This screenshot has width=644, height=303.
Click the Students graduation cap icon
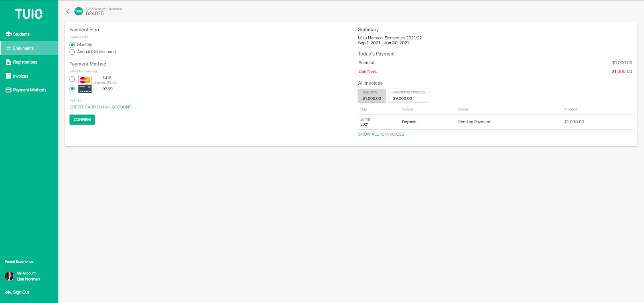tap(8, 34)
